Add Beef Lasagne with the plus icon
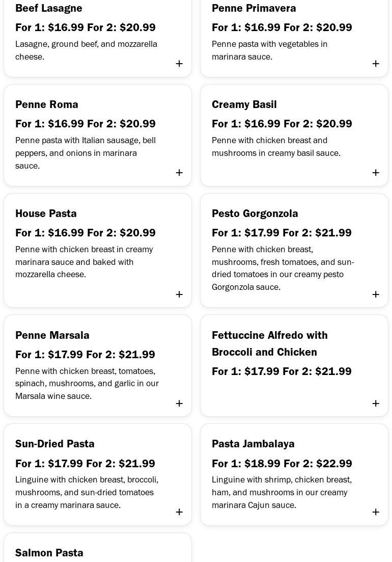Image resolution: width=392 pixels, height=562 pixels. click(179, 64)
